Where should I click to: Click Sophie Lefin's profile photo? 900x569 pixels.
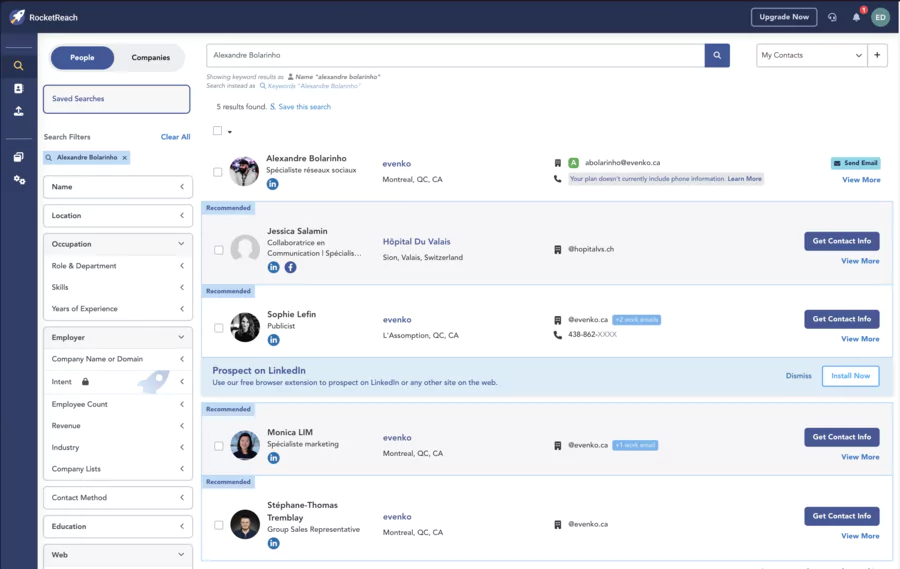(x=245, y=327)
